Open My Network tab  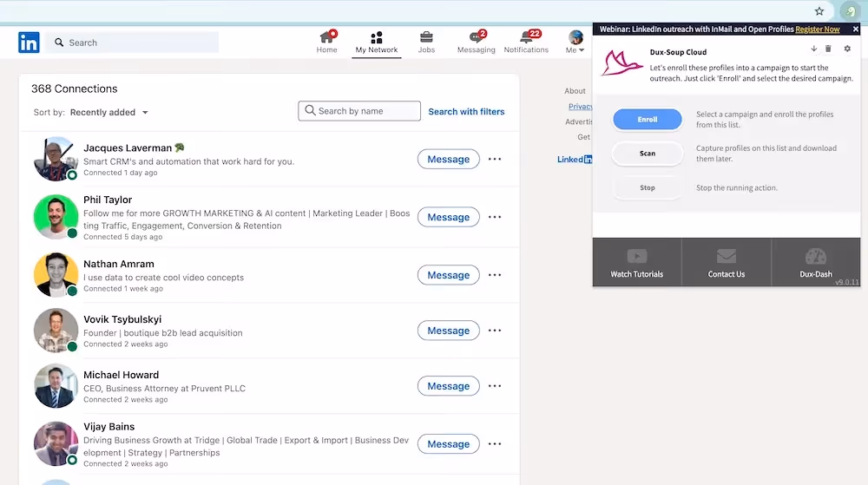[x=377, y=42]
